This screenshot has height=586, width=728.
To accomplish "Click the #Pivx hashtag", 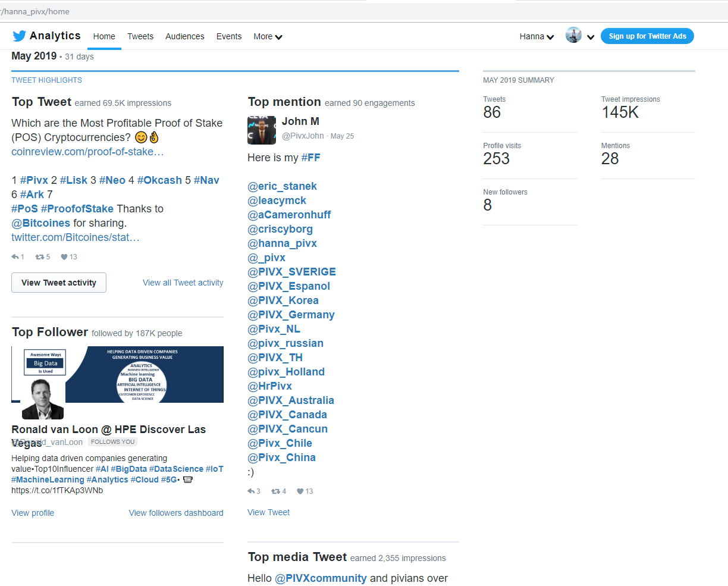I will pos(34,180).
